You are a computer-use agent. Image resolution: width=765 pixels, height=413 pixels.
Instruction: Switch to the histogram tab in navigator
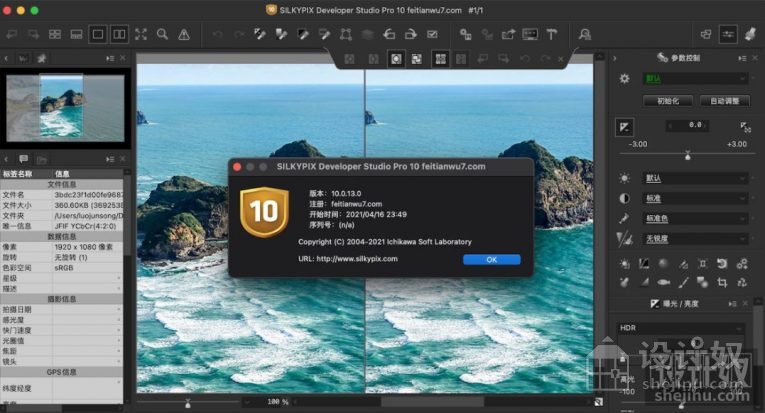point(23,58)
